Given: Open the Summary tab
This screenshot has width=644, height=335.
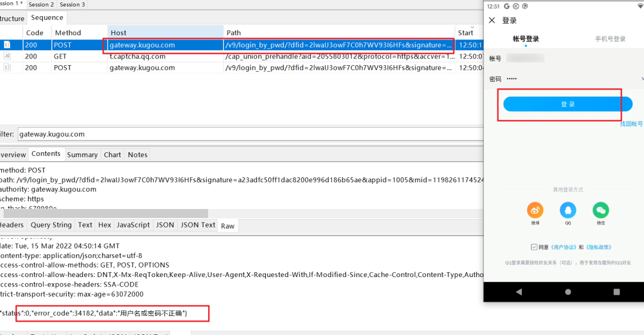Looking at the screenshot, I should [82, 155].
